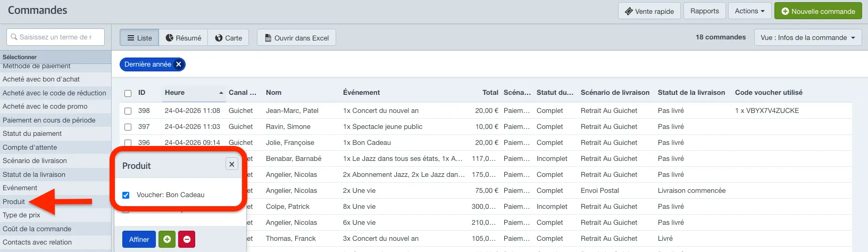Select Acheté avec bon d'achat filter
This screenshot has height=252, width=868.
[x=55, y=79]
